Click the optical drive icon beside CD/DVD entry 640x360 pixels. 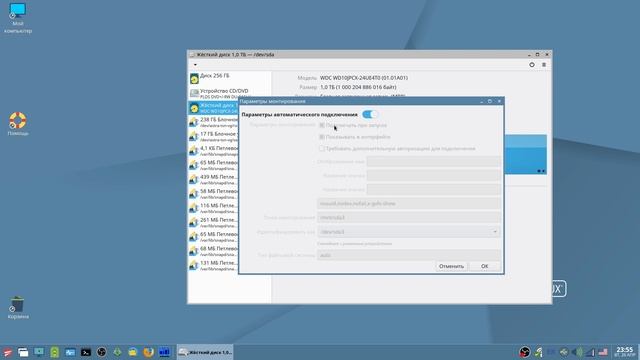click(x=194, y=93)
